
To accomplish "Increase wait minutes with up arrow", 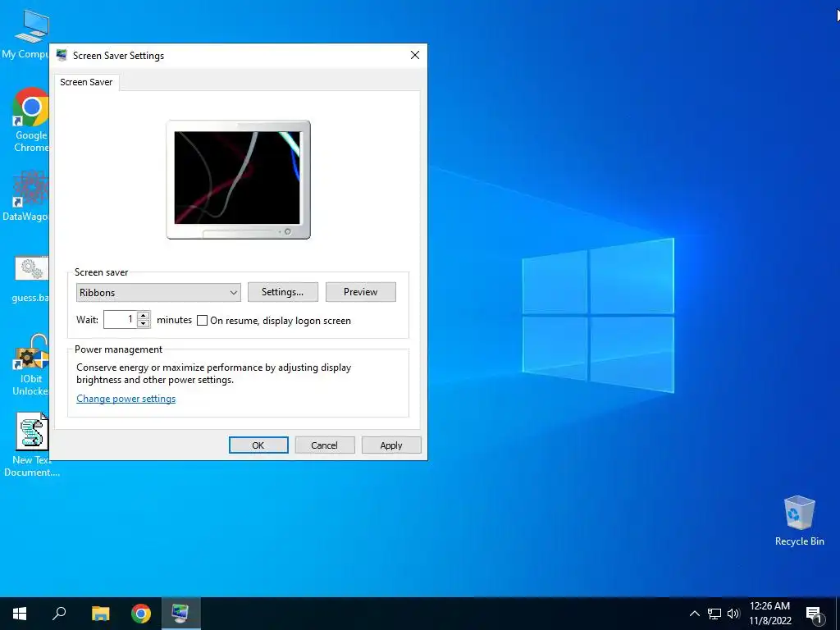I will tap(143, 316).
